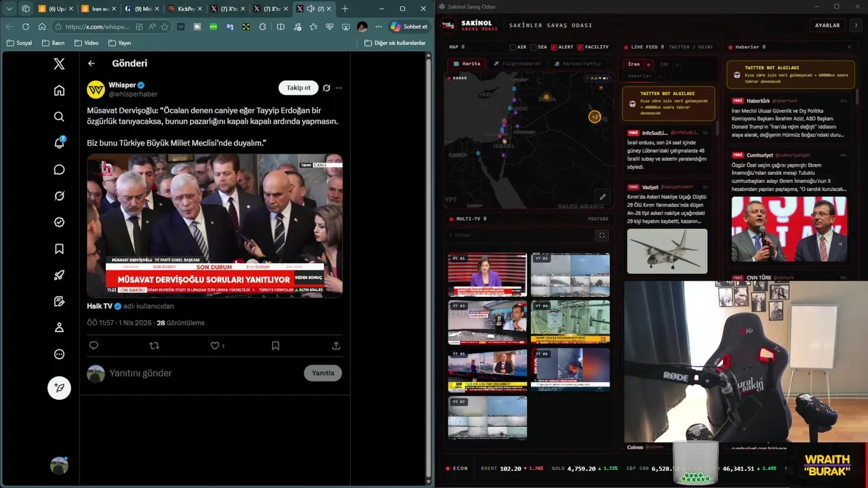Open the YT #1 TV stream thumbnail

tap(488, 274)
